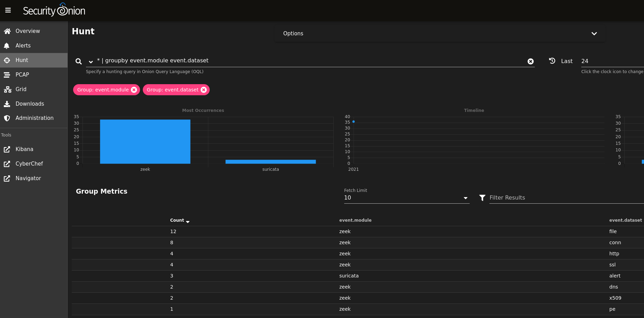Open the Downloads page
This screenshot has width=644, height=318.
(34, 104)
